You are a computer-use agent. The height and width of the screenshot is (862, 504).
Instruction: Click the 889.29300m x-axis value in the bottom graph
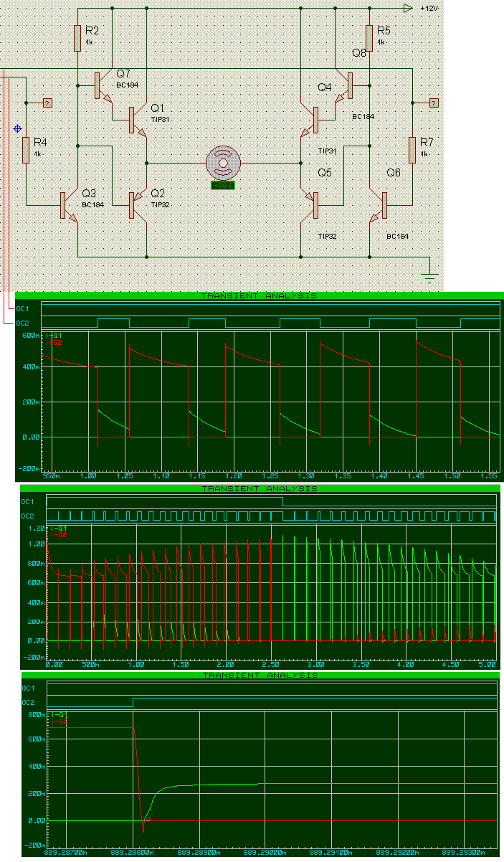click(465, 852)
